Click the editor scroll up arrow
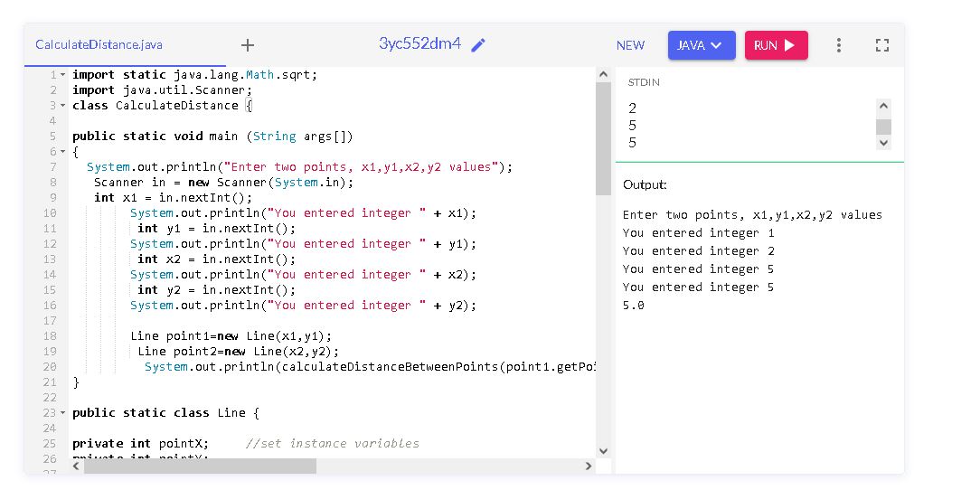Image resolution: width=980 pixels, height=490 pixels. point(603,73)
